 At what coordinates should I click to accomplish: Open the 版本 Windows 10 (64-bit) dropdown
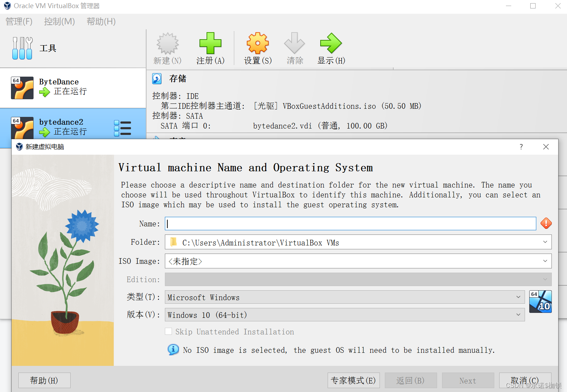345,315
